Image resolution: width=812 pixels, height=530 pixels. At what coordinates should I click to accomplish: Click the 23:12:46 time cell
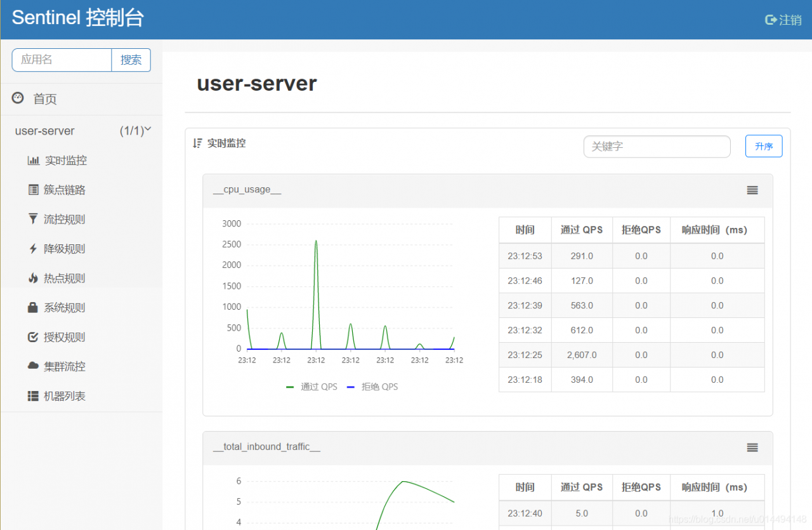[x=525, y=281]
